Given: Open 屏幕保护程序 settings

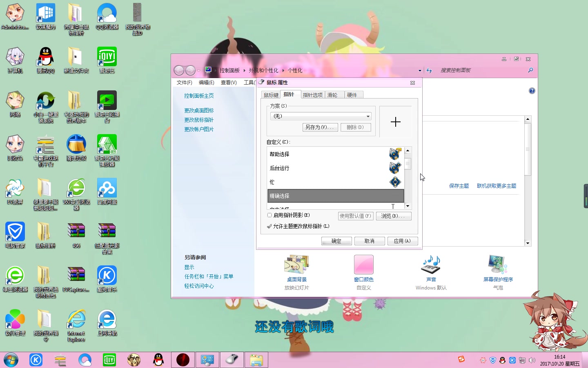Looking at the screenshot, I should point(498,272).
